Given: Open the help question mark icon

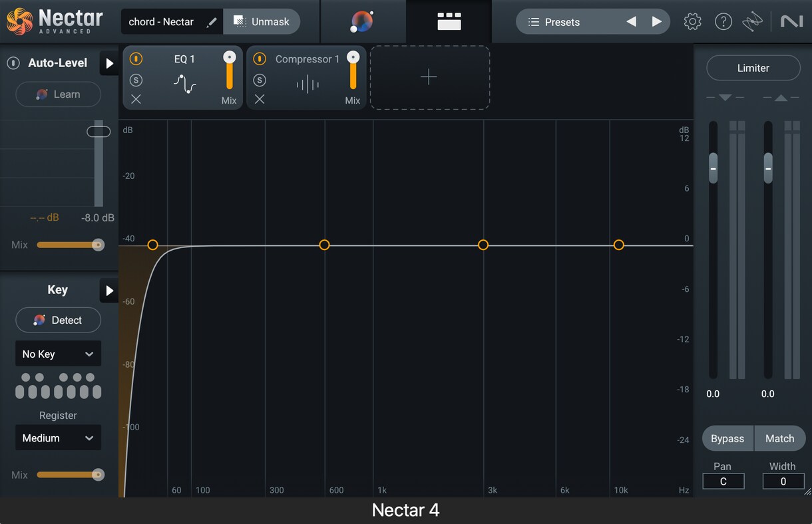Looking at the screenshot, I should tap(723, 22).
